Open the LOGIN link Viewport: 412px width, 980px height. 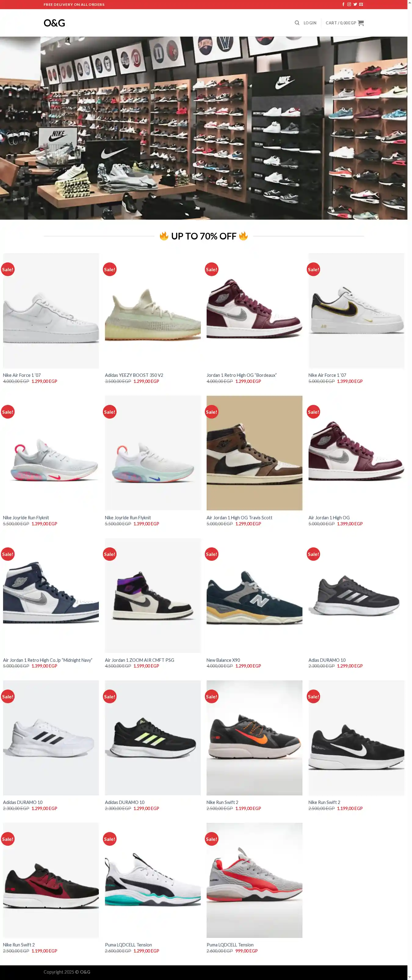click(310, 23)
